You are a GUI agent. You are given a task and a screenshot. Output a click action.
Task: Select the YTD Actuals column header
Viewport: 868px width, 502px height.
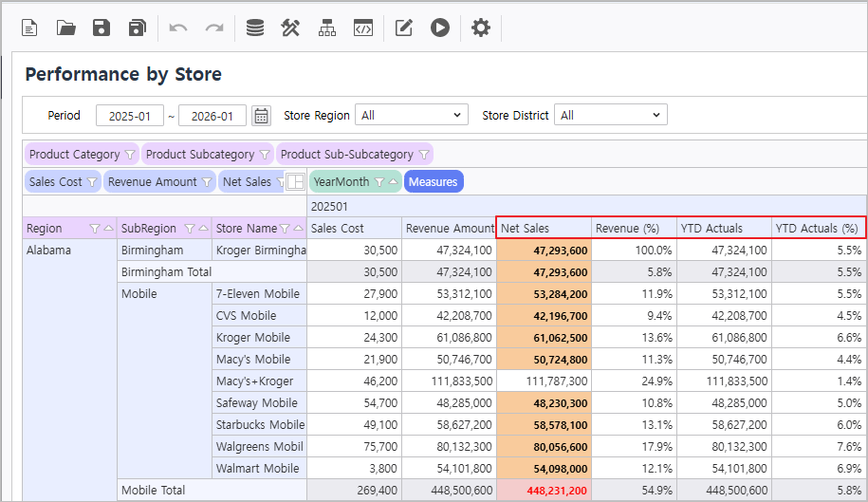tap(723, 229)
